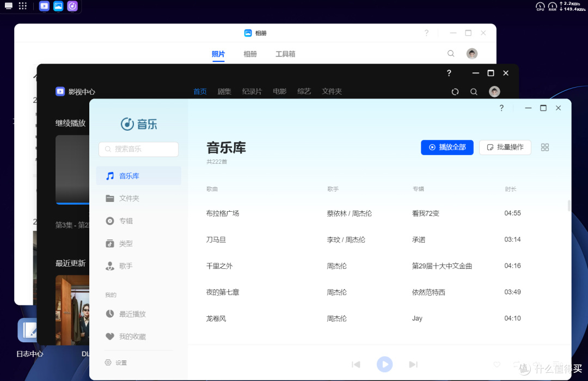Click the 播放全部 button
Image resolution: width=588 pixels, height=381 pixels.
447,148
